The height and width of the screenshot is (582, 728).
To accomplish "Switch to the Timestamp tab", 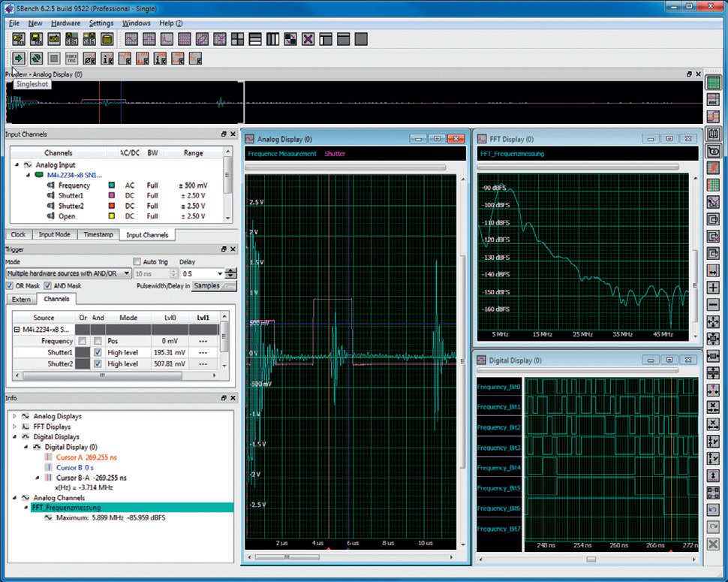I will pyautogui.click(x=98, y=235).
